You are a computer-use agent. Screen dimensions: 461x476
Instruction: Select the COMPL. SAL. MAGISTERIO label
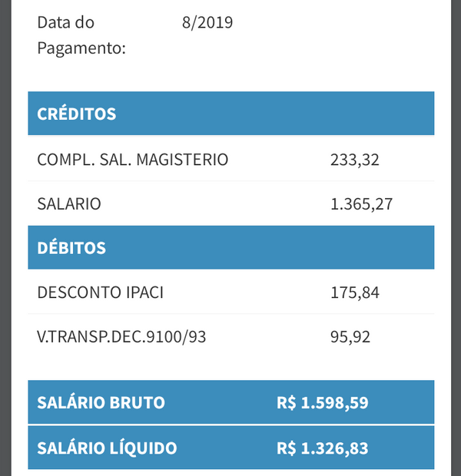(x=133, y=160)
